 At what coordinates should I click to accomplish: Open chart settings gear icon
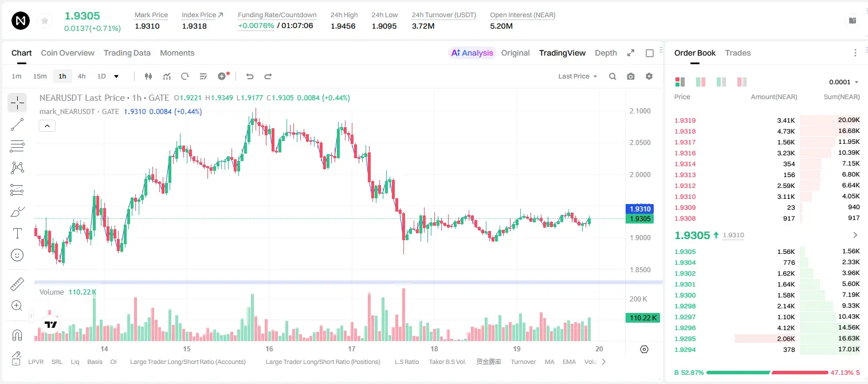(x=649, y=76)
